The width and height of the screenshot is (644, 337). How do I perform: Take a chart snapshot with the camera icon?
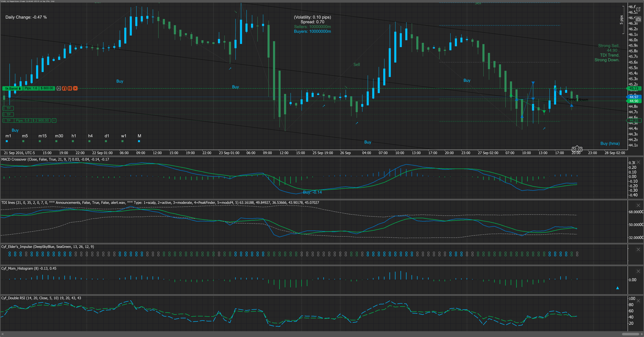[638, 19]
